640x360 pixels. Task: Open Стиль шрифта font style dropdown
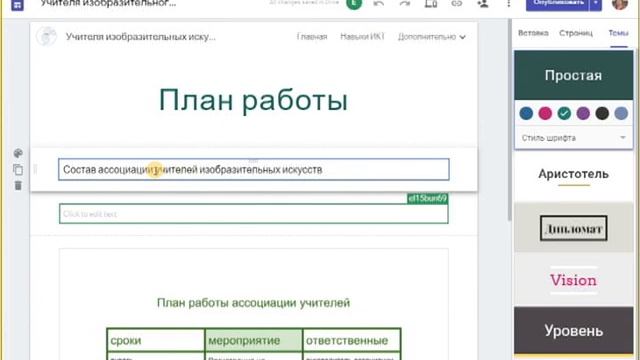(573, 138)
